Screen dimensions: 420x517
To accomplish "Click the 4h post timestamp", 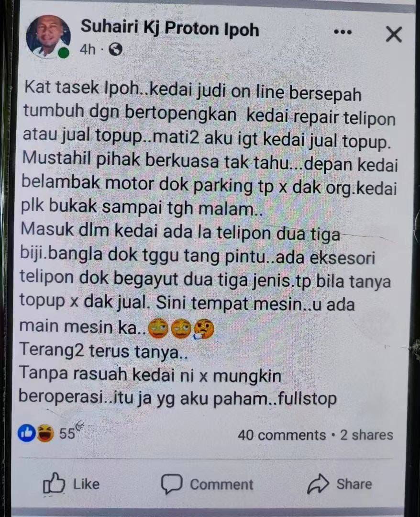I will 88,50.
